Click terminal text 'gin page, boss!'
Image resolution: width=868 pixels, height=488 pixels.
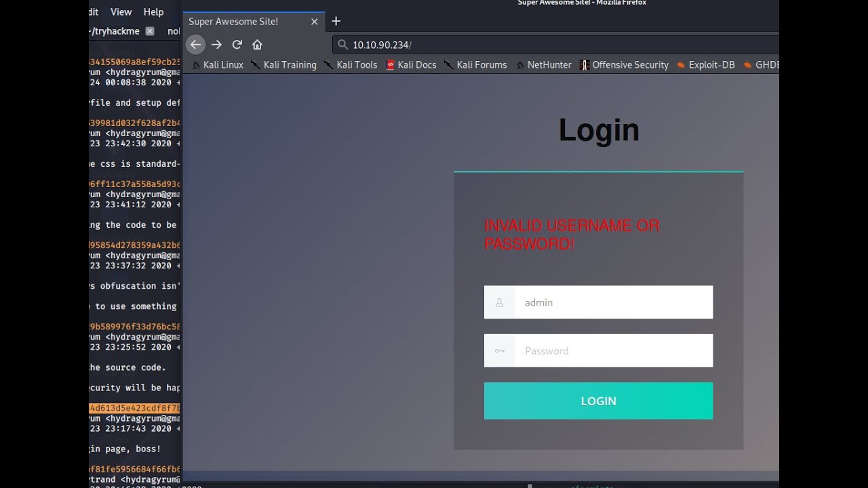click(125, 449)
